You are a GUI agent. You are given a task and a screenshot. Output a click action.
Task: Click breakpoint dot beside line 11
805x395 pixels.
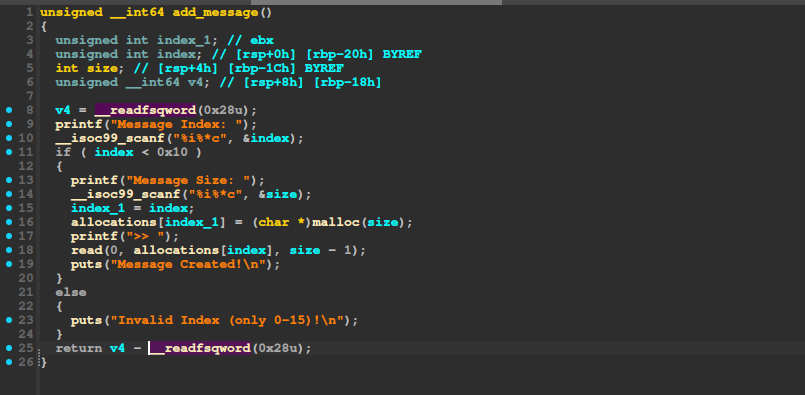click(x=9, y=152)
